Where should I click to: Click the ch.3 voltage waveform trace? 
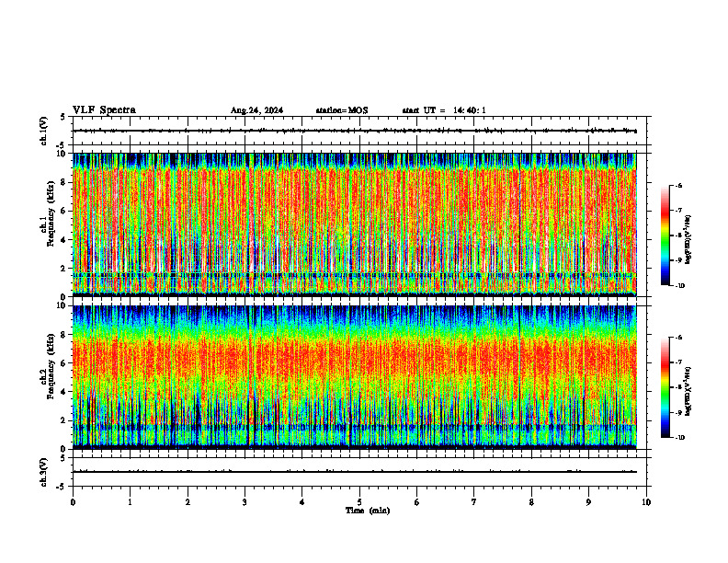coord(355,472)
